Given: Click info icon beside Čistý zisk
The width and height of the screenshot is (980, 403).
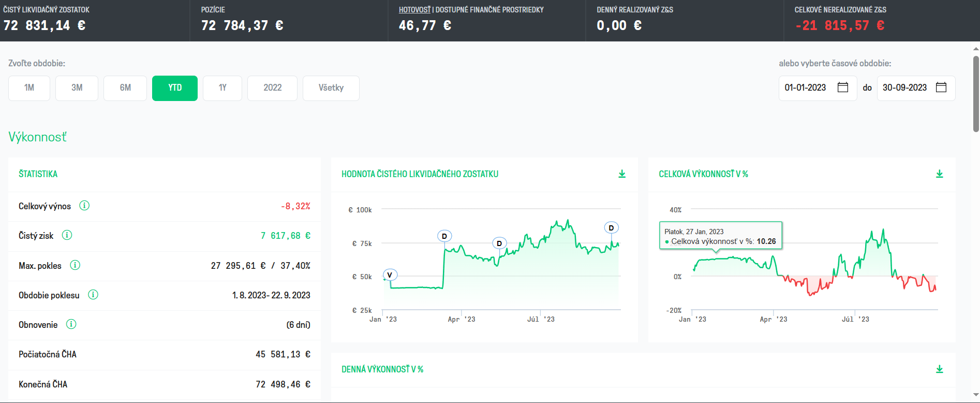Looking at the screenshot, I should tap(67, 235).
